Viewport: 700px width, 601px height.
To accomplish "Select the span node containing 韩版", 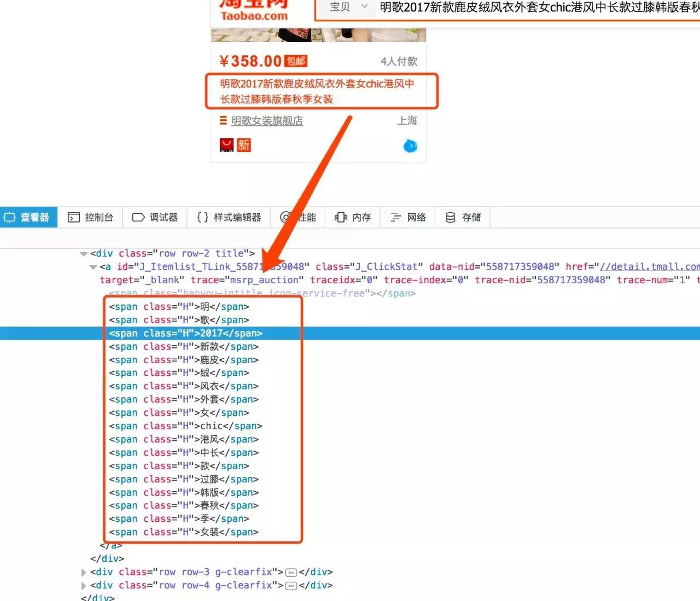I will pos(184,493).
